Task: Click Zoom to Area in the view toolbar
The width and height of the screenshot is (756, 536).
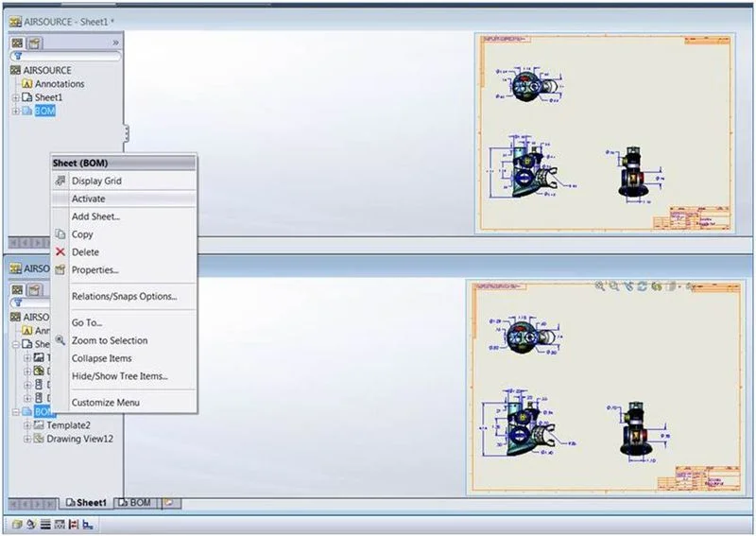Action: point(614,286)
